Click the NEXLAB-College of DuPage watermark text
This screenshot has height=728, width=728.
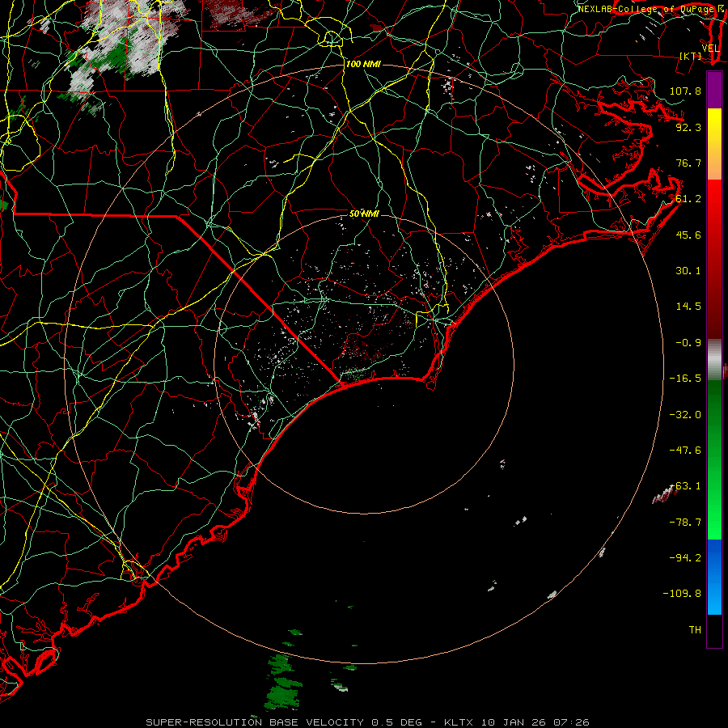click(645, 9)
